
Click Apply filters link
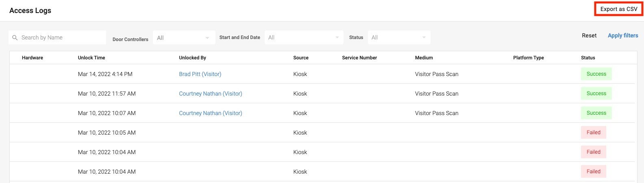(623, 36)
